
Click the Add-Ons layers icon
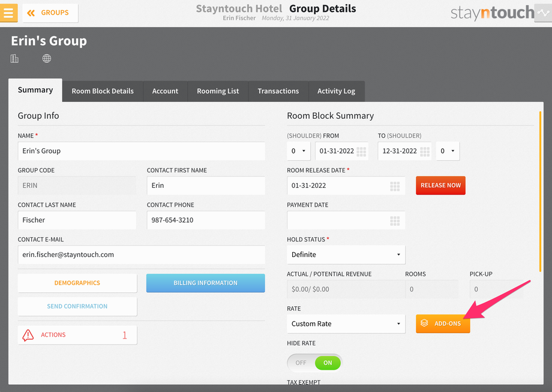[424, 323]
